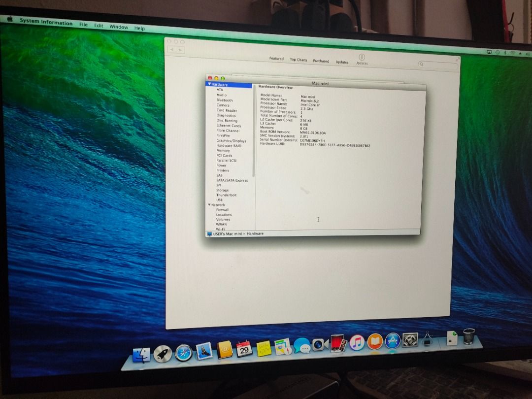Open System Preferences gear icon
Viewport: 532px width, 399px height.
coord(410,340)
